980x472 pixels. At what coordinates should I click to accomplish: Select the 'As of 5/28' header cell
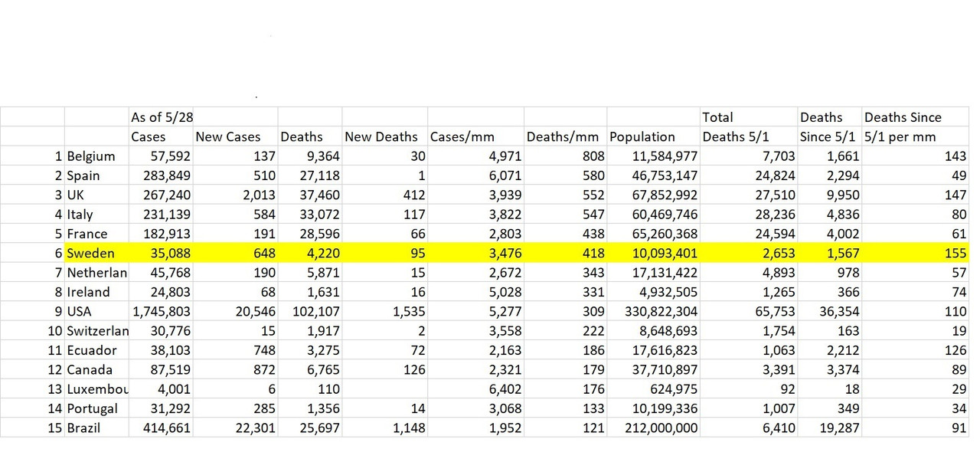161,117
